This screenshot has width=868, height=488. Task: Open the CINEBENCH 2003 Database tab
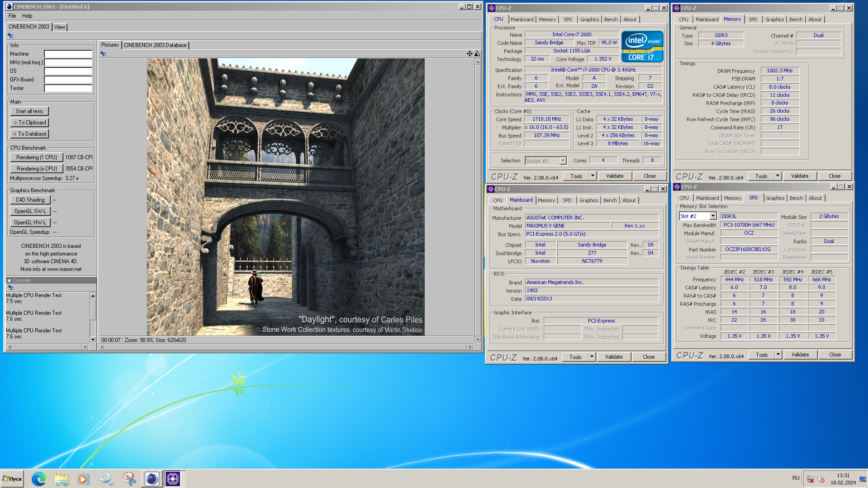(155, 45)
